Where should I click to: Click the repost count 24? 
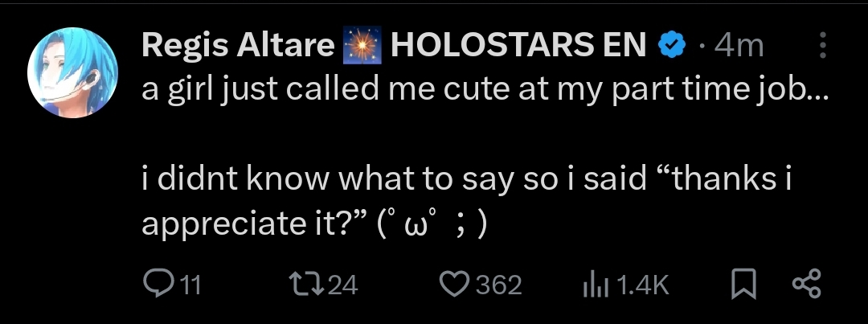(x=342, y=285)
